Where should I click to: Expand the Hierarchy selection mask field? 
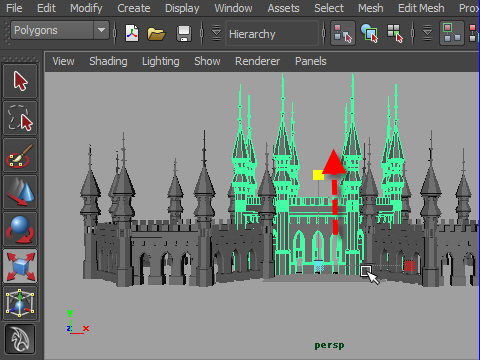click(x=272, y=33)
